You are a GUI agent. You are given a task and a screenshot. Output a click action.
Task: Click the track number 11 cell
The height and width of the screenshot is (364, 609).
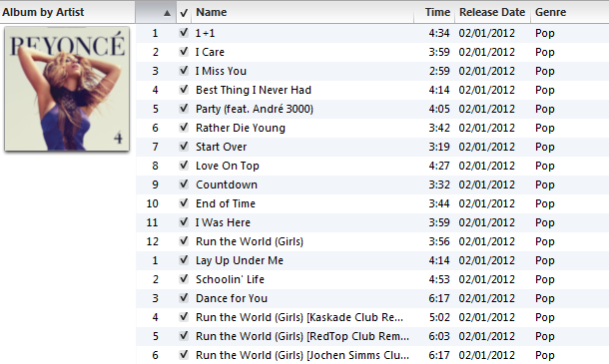point(152,222)
